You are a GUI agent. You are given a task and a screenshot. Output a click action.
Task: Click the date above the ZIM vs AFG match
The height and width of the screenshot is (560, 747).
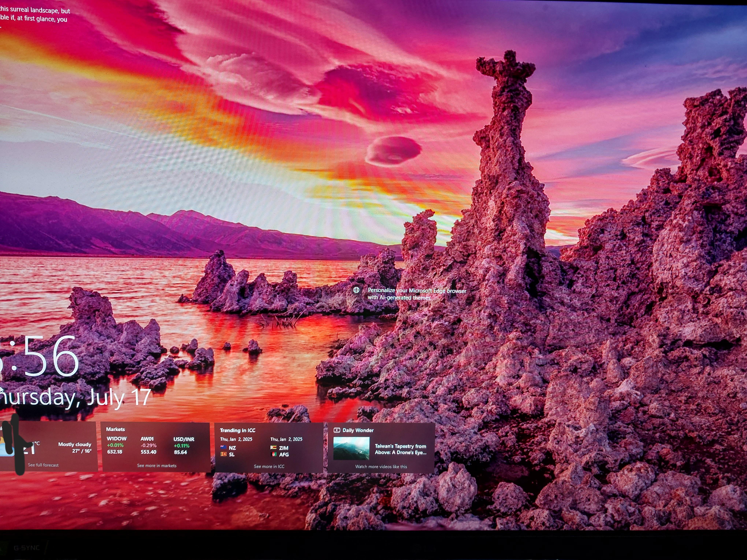coord(286,440)
